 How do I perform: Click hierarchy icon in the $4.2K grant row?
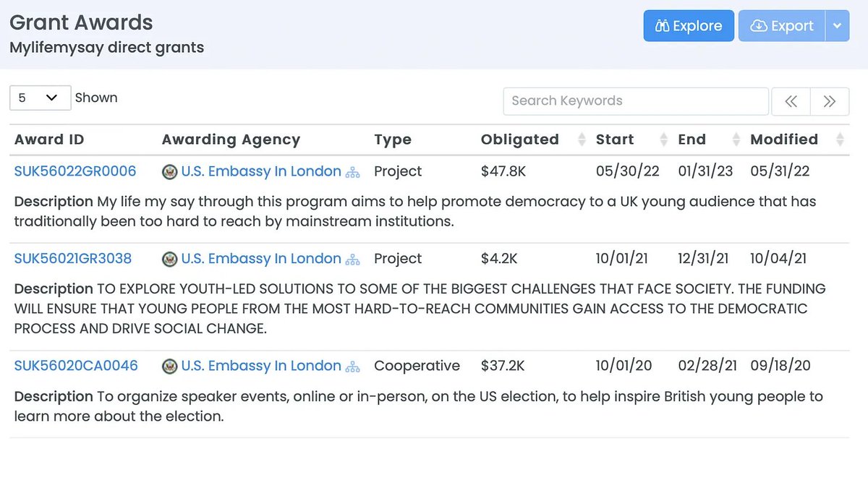point(353,260)
